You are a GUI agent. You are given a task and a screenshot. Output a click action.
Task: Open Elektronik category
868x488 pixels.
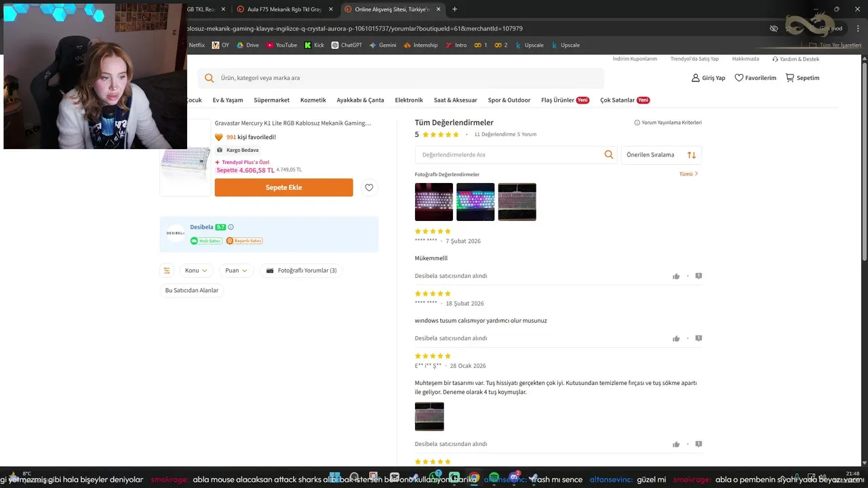point(409,100)
